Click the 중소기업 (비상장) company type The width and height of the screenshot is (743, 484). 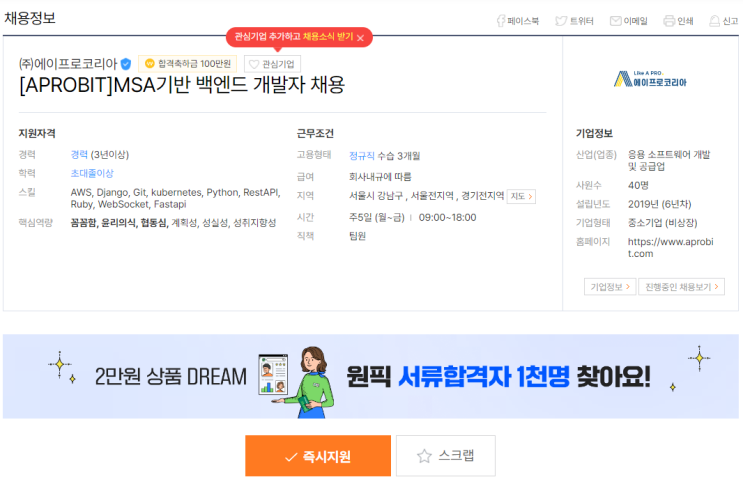(662, 223)
